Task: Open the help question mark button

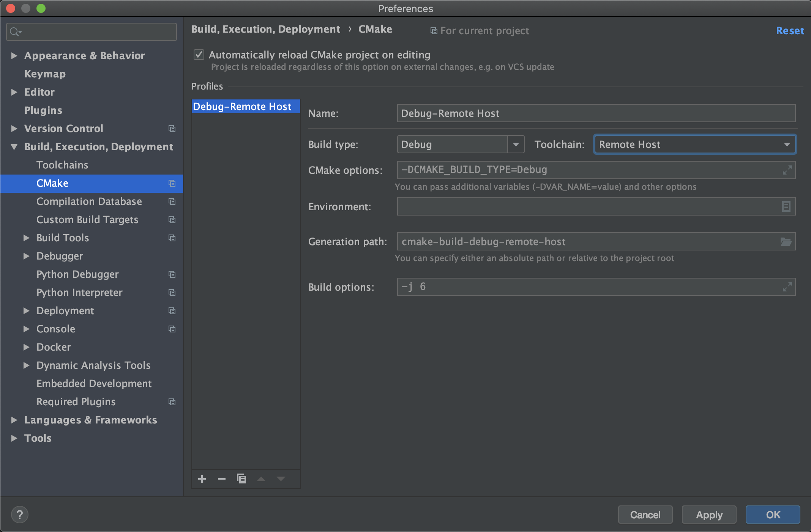Action: (x=20, y=515)
